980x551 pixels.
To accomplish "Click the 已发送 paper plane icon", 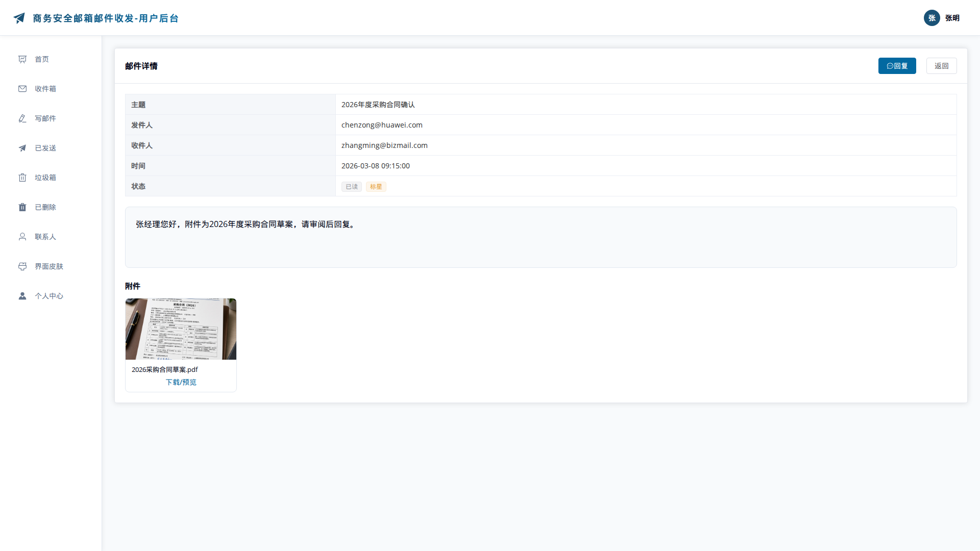I will click(22, 148).
